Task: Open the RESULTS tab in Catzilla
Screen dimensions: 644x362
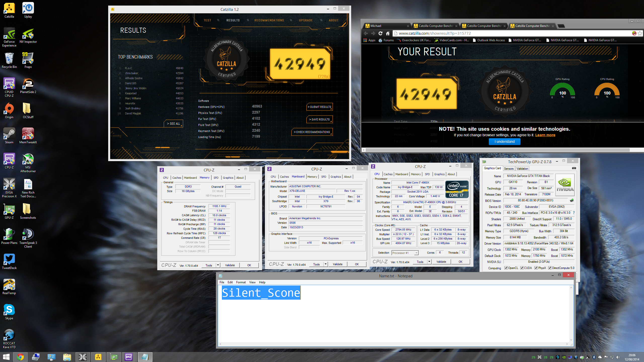Action: coord(233,20)
